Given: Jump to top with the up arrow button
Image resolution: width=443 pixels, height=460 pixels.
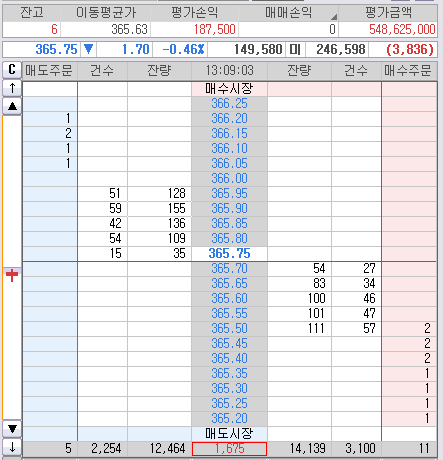Looking at the screenshot, I should 12,88.
